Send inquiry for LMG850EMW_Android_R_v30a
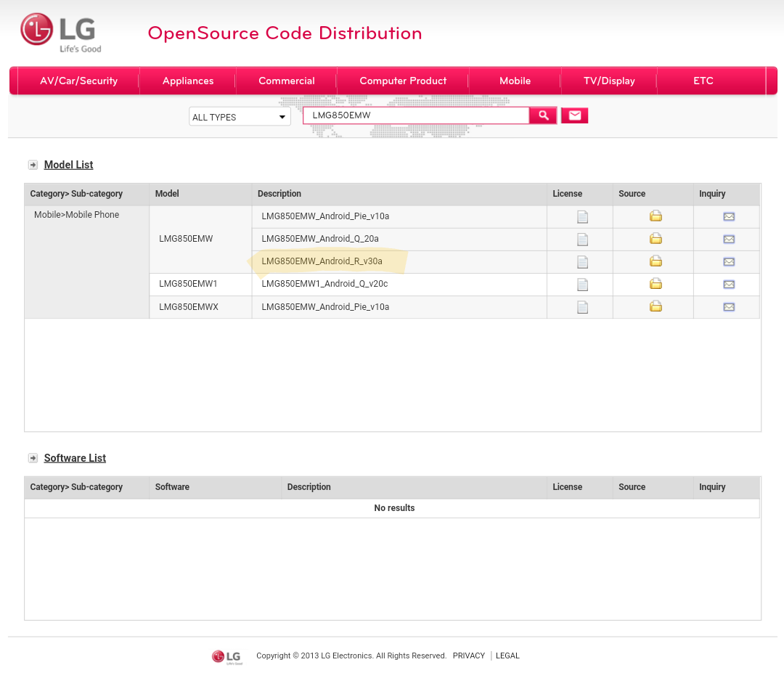 (729, 261)
